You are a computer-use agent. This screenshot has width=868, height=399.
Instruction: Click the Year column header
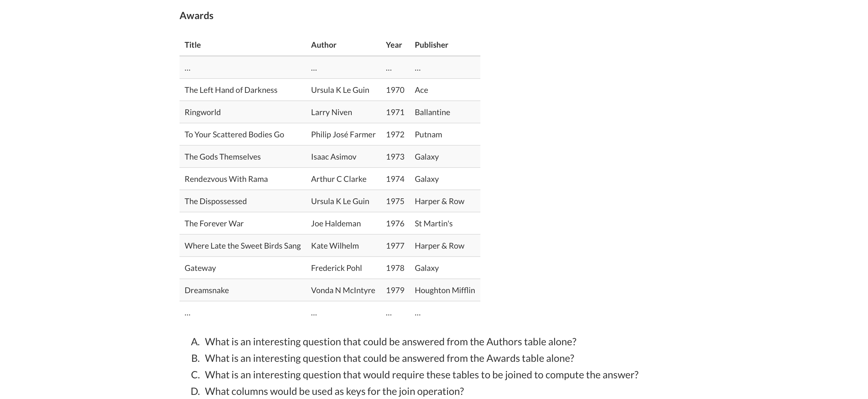(394, 45)
